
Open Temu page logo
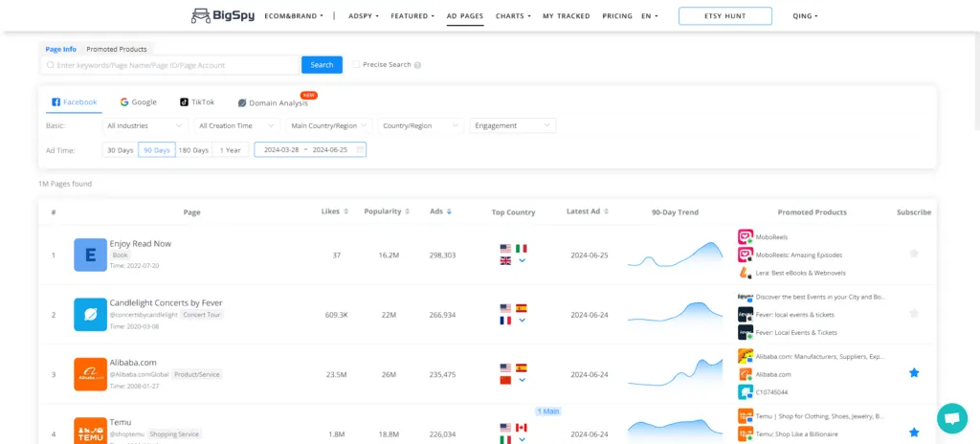click(90, 431)
